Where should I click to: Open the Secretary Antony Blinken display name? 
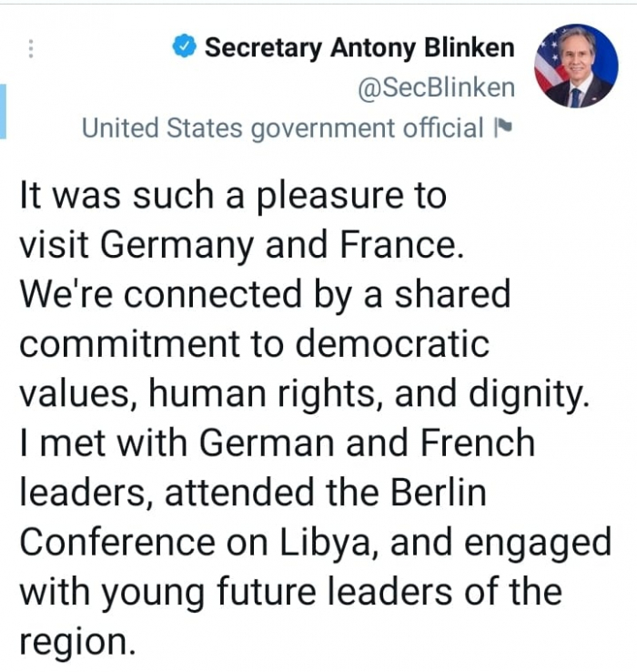point(359,47)
